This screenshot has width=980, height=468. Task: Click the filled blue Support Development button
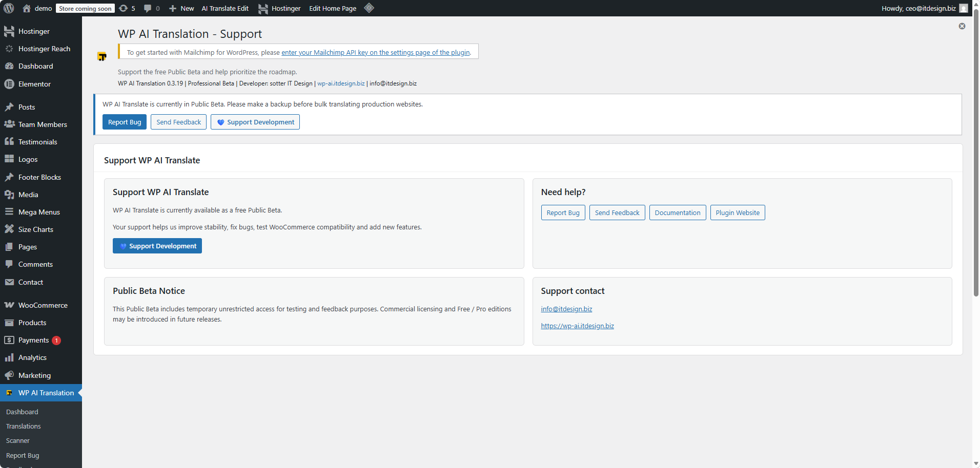tap(157, 246)
